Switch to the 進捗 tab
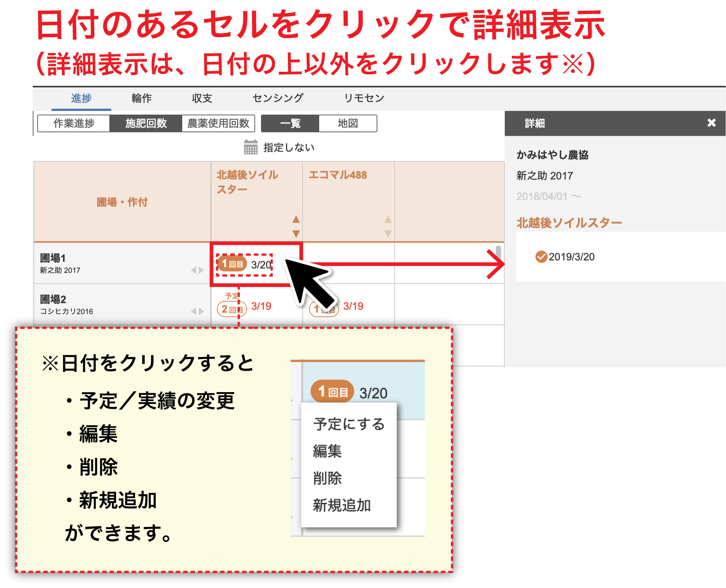Screen dimensions: 726x588 coord(81,98)
